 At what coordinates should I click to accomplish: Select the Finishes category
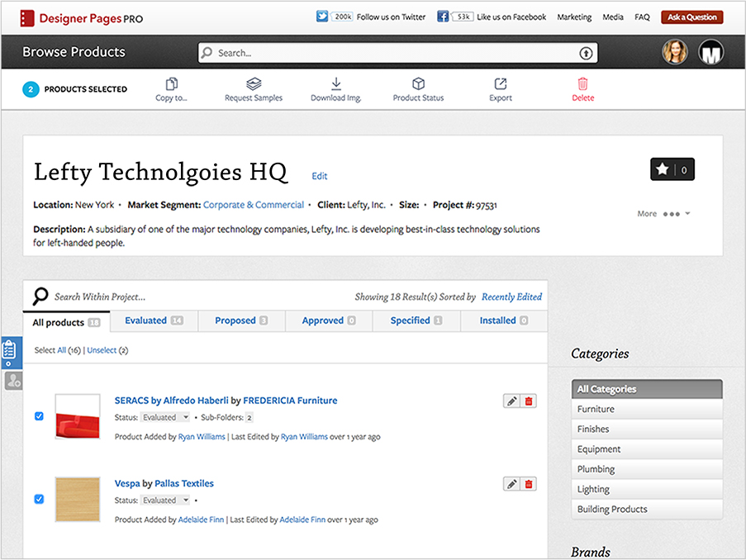click(647, 429)
